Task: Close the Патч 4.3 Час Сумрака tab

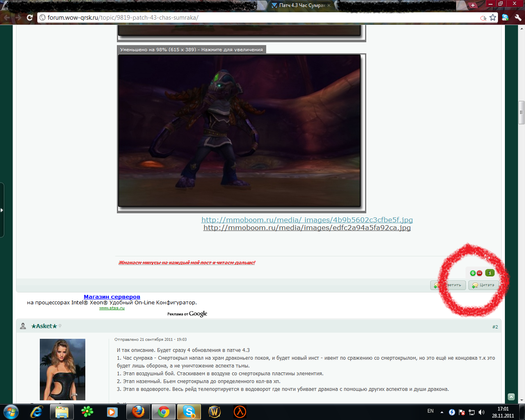Action: pyautogui.click(x=329, y=5)
